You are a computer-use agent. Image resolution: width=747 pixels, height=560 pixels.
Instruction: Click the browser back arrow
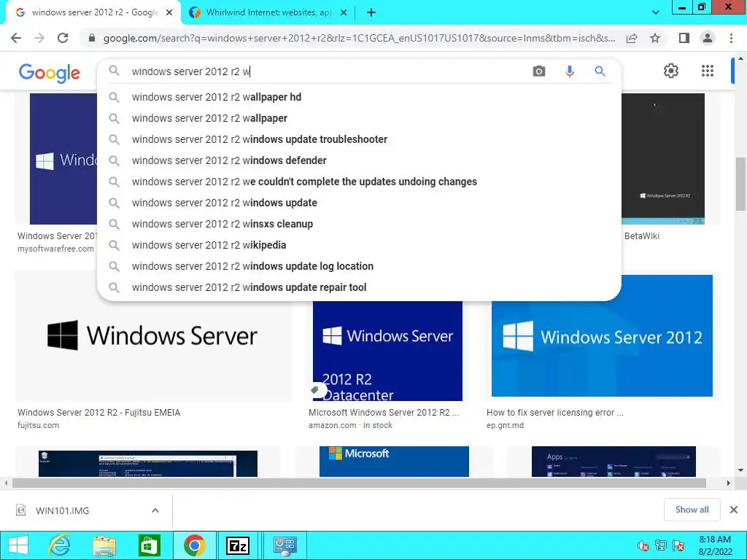pyautogui.click(x=16, y=38)
